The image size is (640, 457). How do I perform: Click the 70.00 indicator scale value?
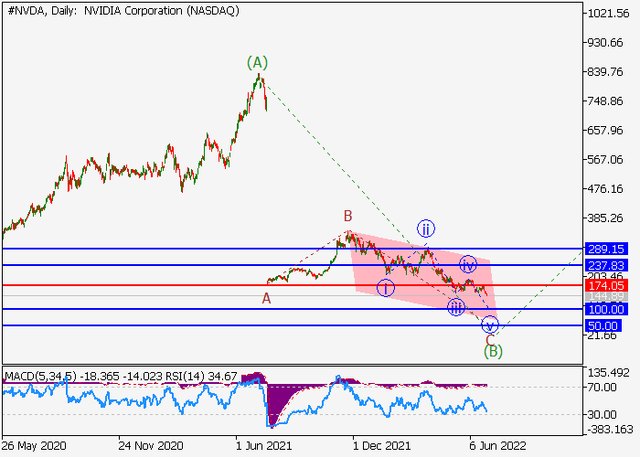point(602,387)
